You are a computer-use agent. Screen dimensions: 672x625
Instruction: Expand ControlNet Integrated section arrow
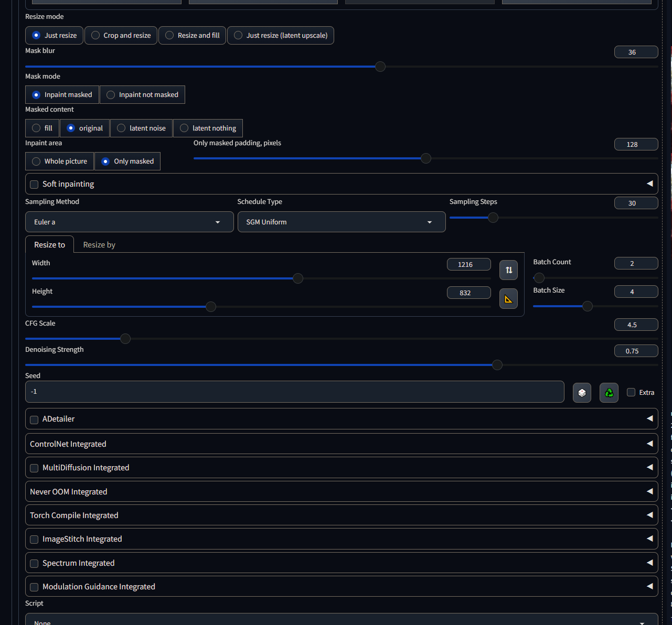[649, 444]
